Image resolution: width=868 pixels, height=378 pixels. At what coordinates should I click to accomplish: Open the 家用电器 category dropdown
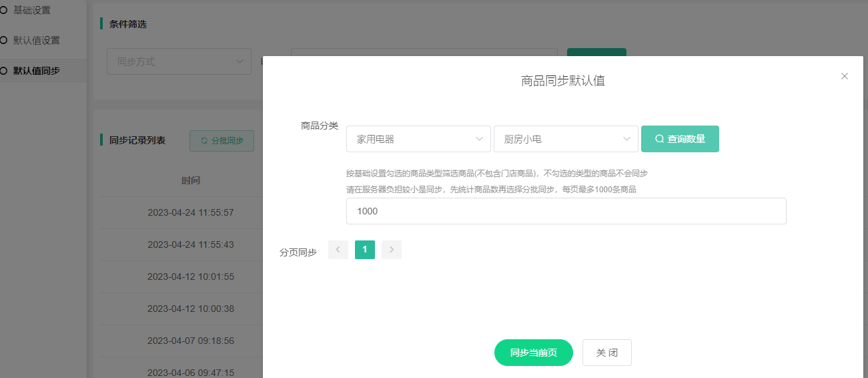(418, 139)
